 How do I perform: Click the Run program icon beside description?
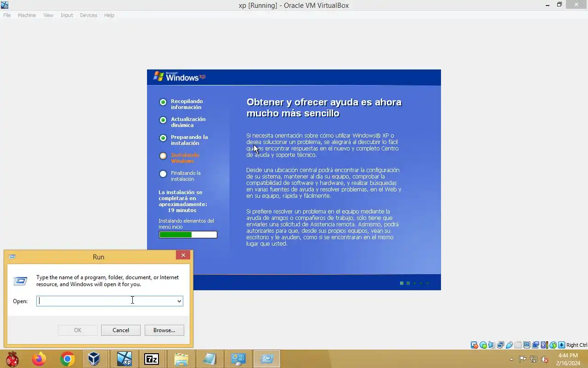(x=20, y=281)
